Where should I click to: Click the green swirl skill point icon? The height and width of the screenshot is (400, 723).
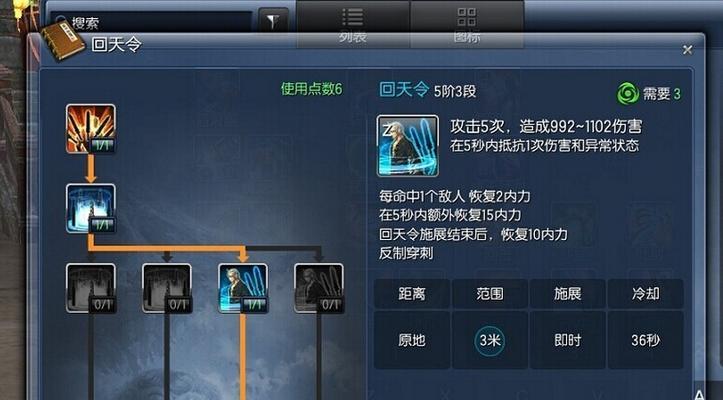(x=628, y=94)
